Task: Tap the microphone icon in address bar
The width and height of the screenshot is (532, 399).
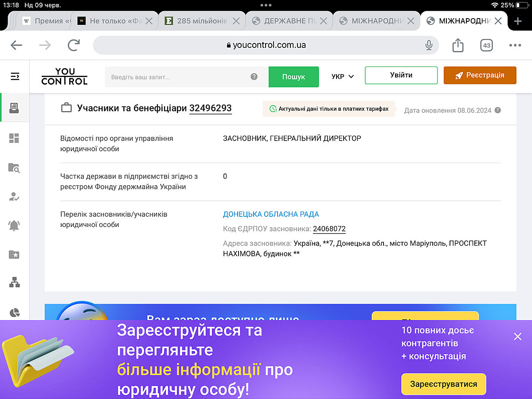Action: click(429, 45)
